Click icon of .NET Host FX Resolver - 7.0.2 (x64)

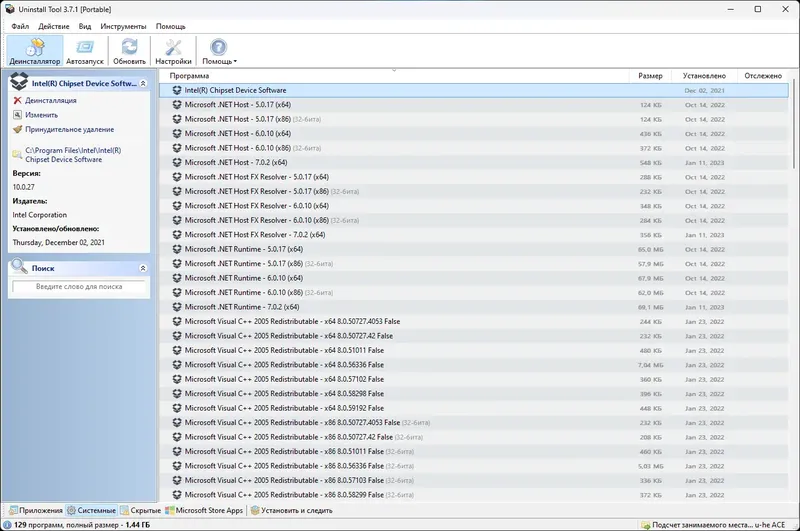(x=177, y=235)
